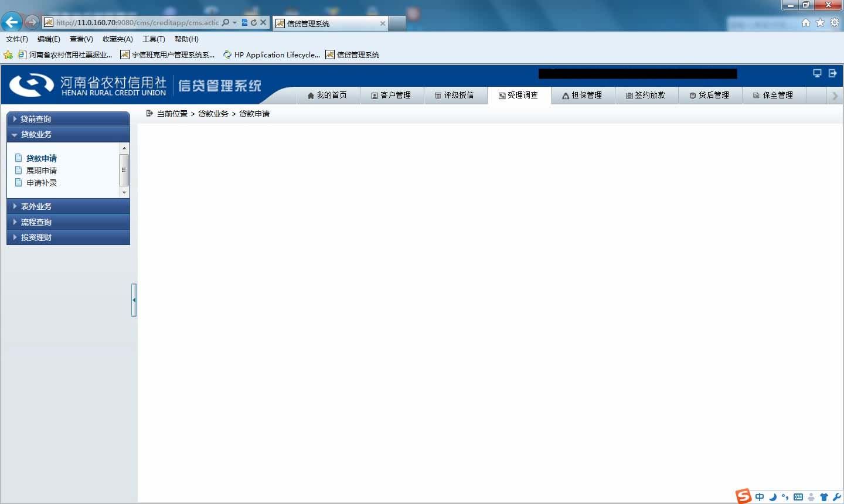
Task: Select 申请补录 in the sidebar list
Action: click(41, 183)
